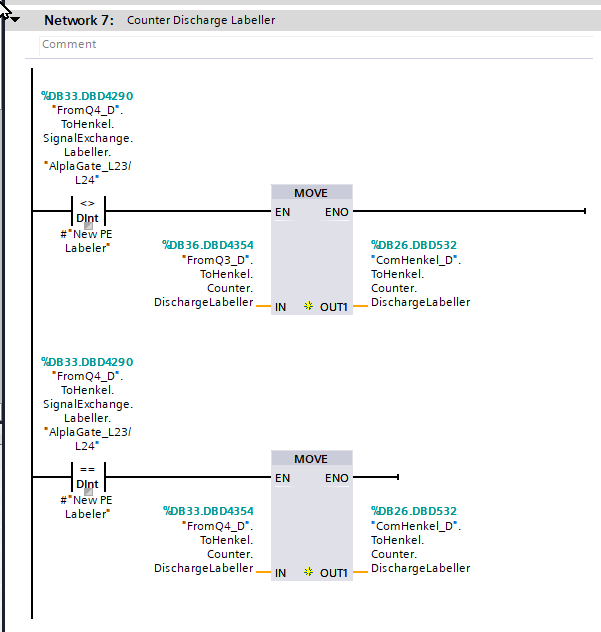Viewport: 601px width, 632px height.
Task: Select the upper %DB26.DBD532 output address
Action: pos(414,245)
